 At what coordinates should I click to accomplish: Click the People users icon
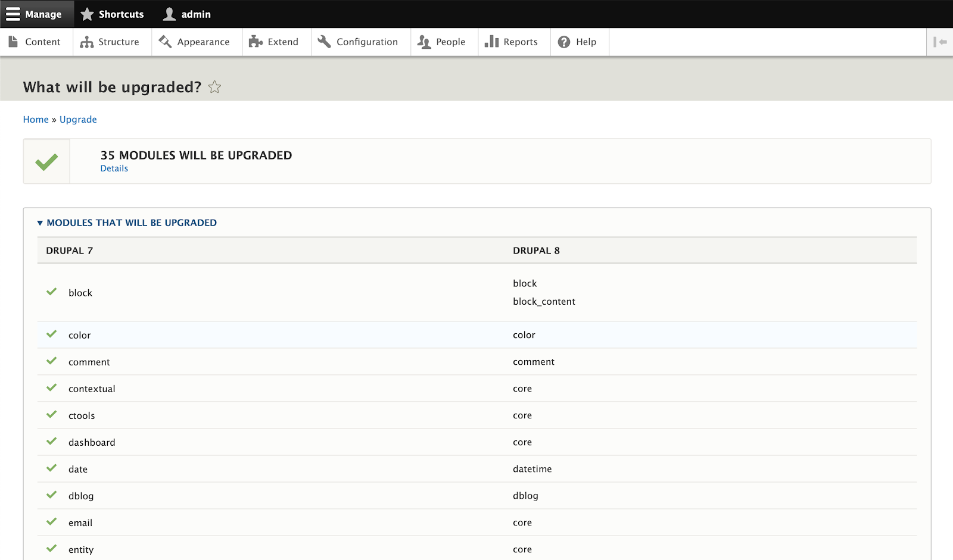point(424,42)
